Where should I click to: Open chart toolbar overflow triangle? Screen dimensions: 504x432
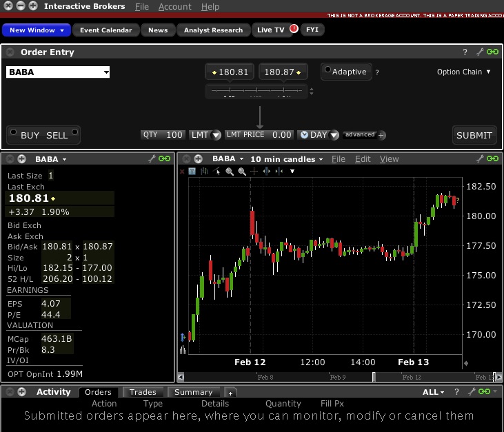292,172
